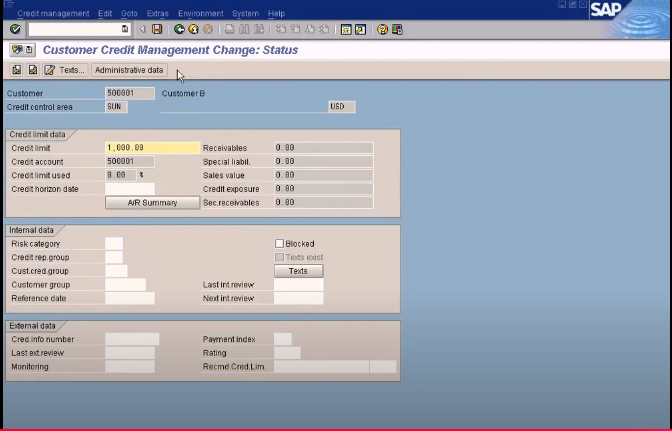Click the green checkmark Enter icon

pos(15,29)
